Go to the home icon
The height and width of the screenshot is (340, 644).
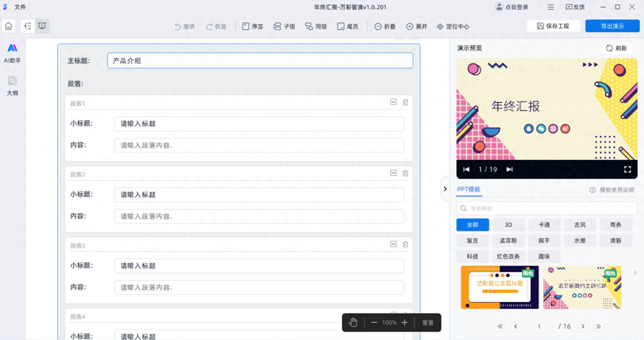point(9,26)
